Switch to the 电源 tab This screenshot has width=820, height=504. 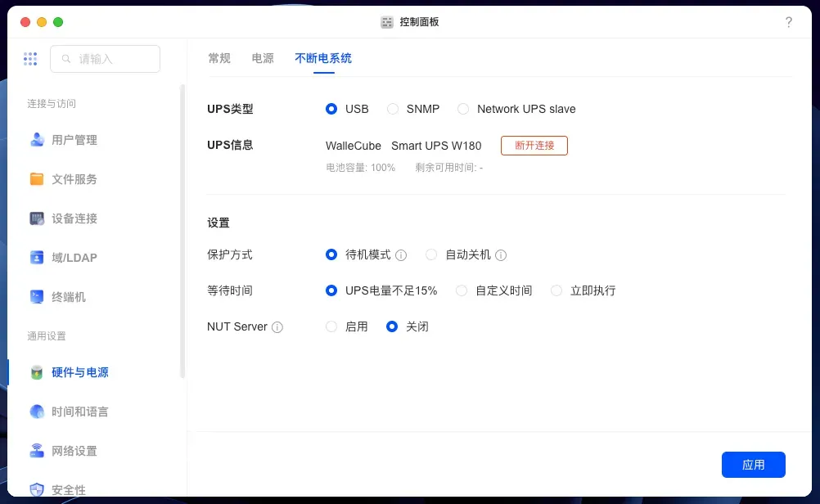pyautogui.click(x=263, y=58)
